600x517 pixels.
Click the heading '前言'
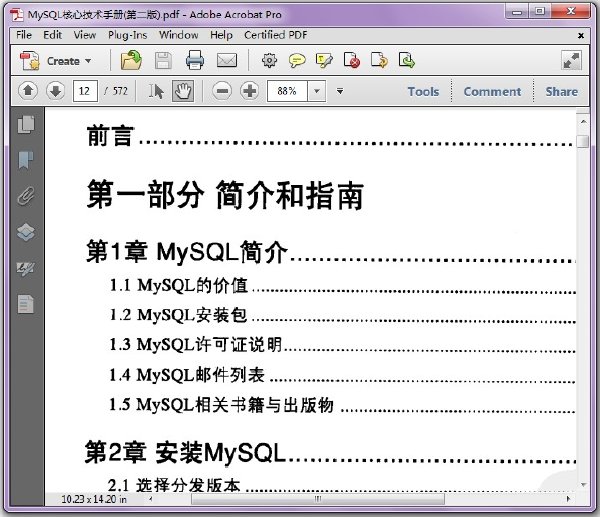111,136
